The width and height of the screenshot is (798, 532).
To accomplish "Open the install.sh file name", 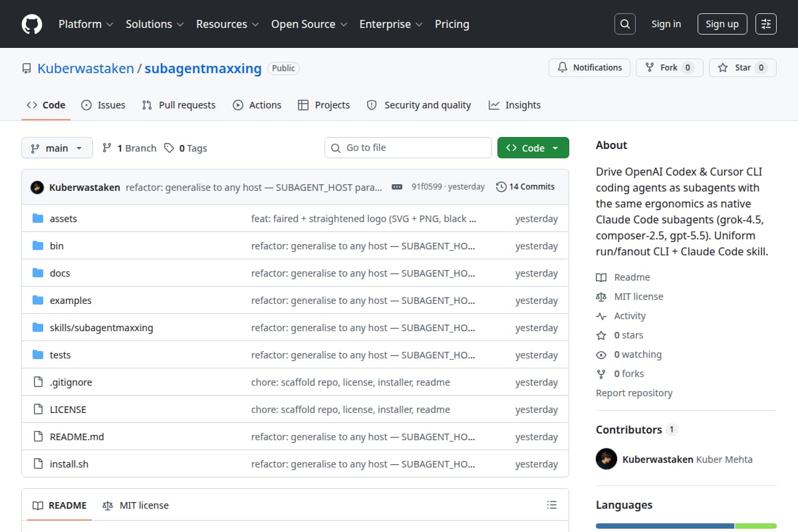I will pos(69,464).
